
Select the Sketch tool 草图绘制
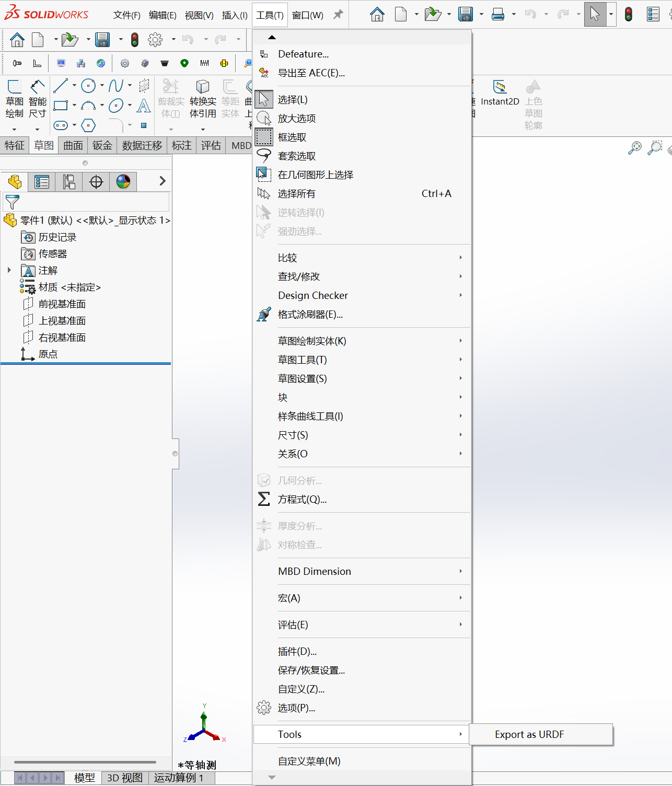[x=15, y=99]
